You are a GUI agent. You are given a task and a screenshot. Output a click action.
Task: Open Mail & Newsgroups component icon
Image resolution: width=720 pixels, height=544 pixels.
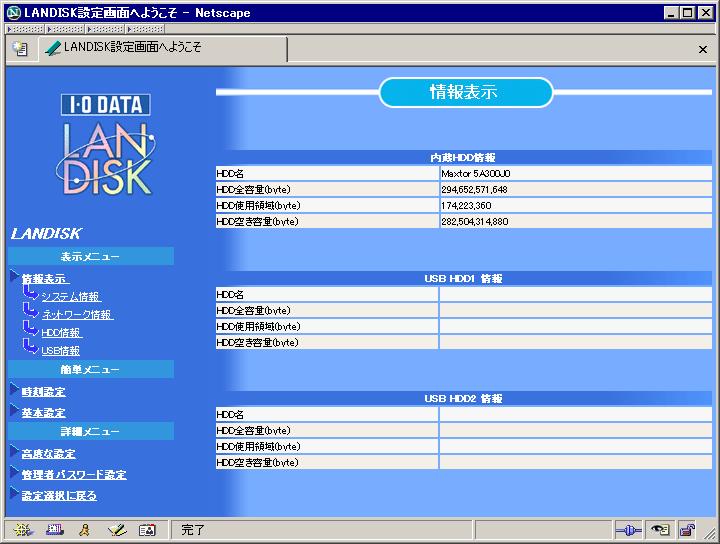[x=55, y=530]
